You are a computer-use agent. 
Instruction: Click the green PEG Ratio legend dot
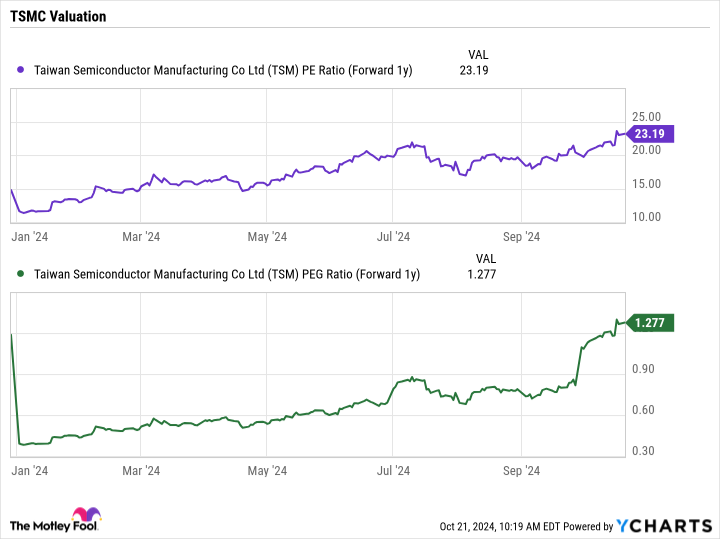pyautogui.click(x=21, y=274)
